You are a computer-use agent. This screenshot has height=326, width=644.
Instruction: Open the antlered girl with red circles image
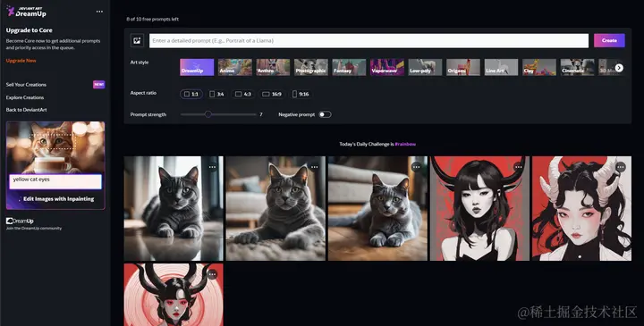(174, 295)
